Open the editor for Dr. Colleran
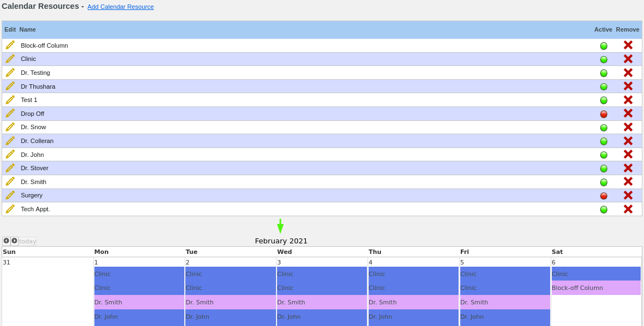This screenshot has height=326, width=644. point(10,141)
